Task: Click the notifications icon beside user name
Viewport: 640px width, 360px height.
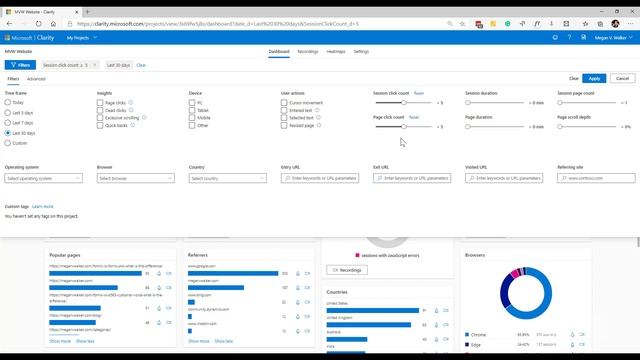Action: tap(583, 38)
